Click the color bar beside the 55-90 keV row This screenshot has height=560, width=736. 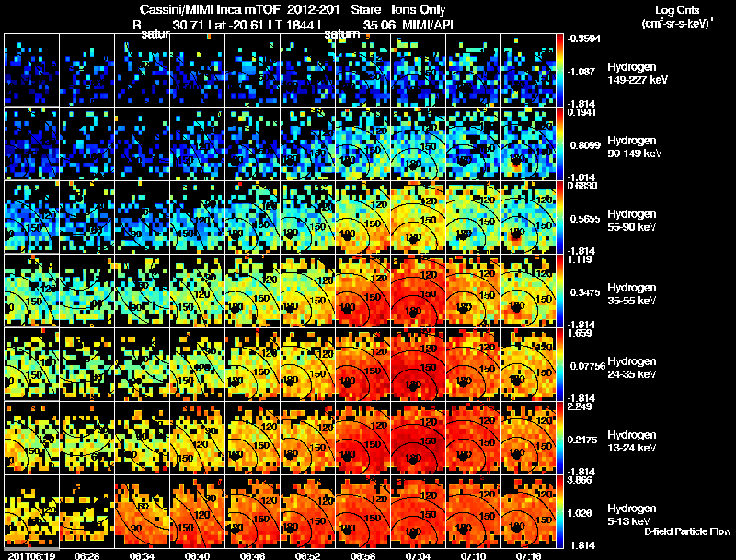[x=559, y=217]
